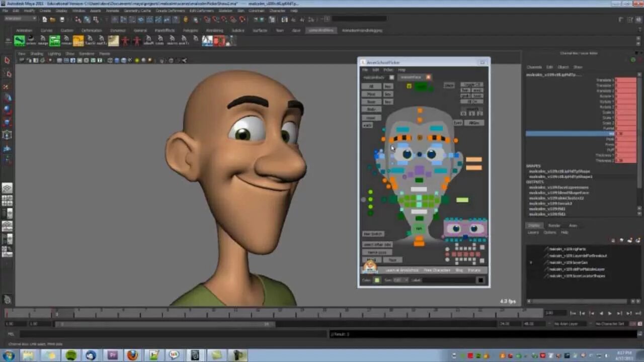Click the Body button in picker
The width and height of the screenshot is (644, 362).
pyautogui.click(x=371, y=109)
